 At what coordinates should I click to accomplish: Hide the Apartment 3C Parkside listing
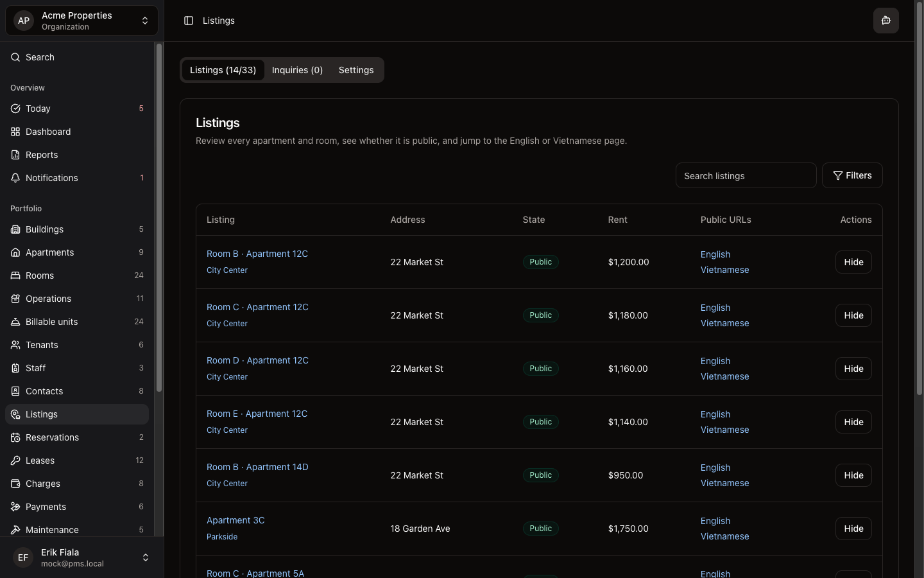coord(853,529)
